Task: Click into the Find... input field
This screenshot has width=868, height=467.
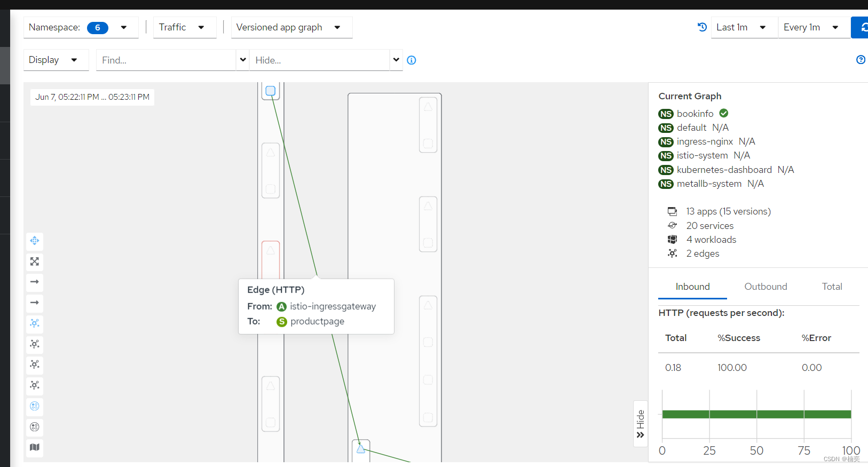Action: click(x=166, y=60)
